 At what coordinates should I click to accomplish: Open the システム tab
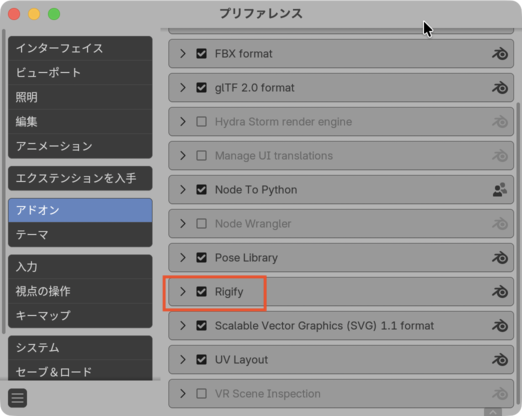coord(80,348)
